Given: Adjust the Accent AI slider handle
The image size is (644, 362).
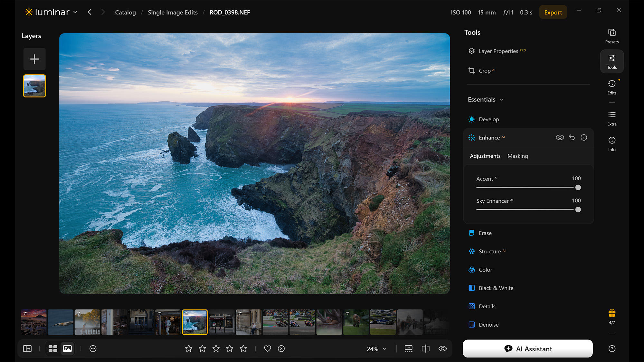Looking at the screenshot, I should (x=578, y=188).
